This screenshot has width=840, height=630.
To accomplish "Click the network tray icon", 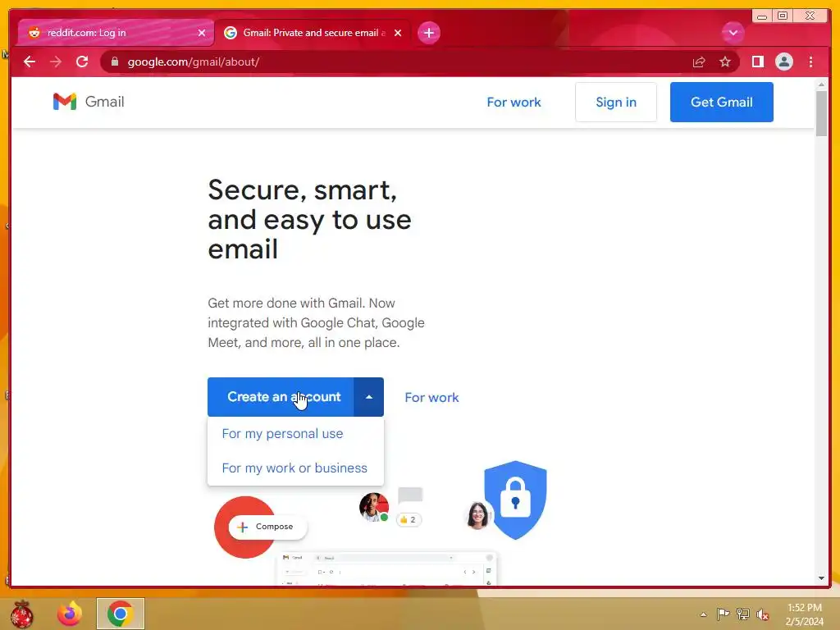I will (x=742, y=614).
